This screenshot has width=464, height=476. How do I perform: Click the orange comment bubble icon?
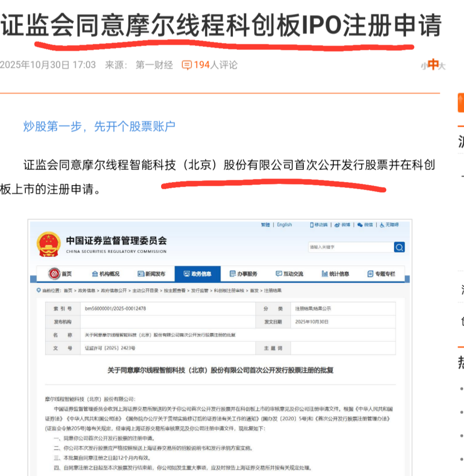186,65
